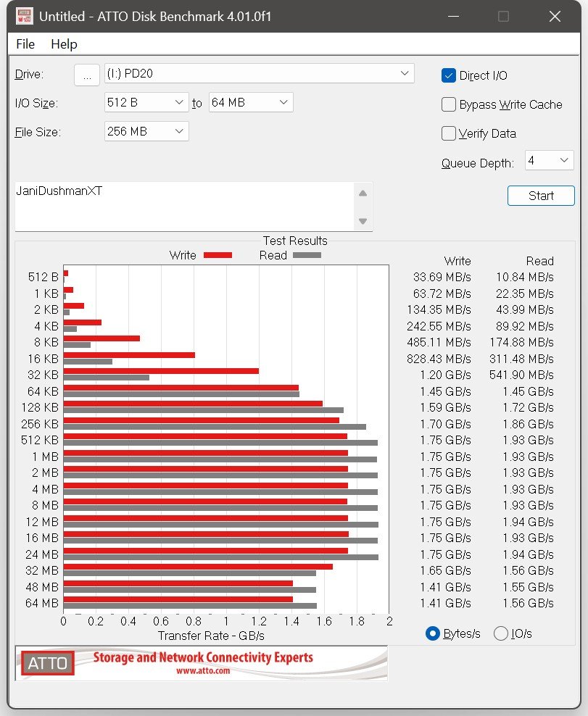
Task: Click the "File Size:" label
Action: tap(38, 132)
